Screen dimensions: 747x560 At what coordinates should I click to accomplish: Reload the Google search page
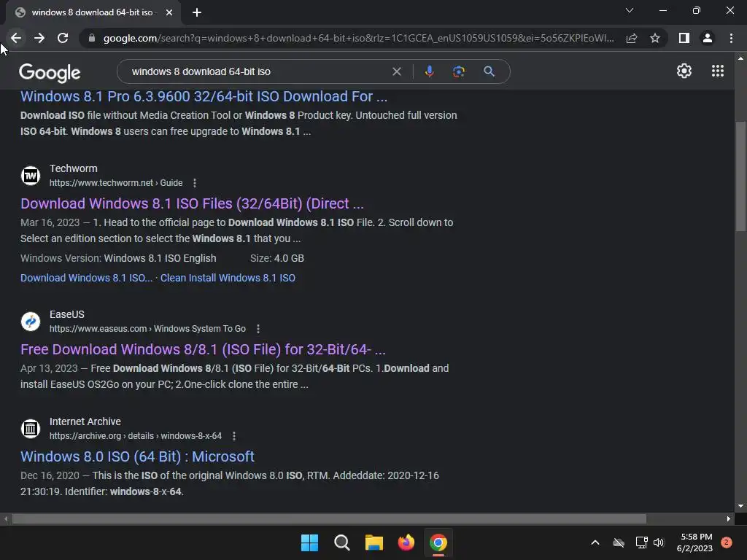point(63,38)
